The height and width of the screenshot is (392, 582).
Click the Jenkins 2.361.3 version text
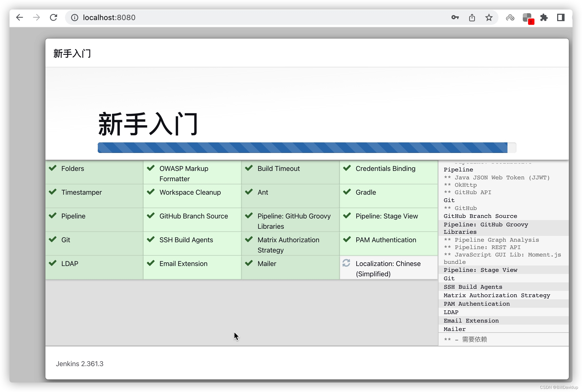click(80, 364)
